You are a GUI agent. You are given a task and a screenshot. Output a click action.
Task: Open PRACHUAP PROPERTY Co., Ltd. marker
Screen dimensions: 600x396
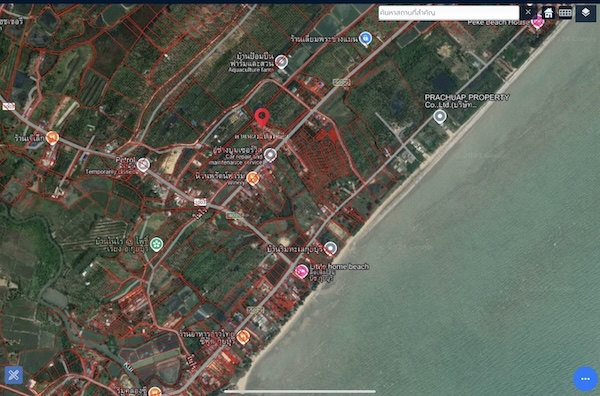pos(440,116)
